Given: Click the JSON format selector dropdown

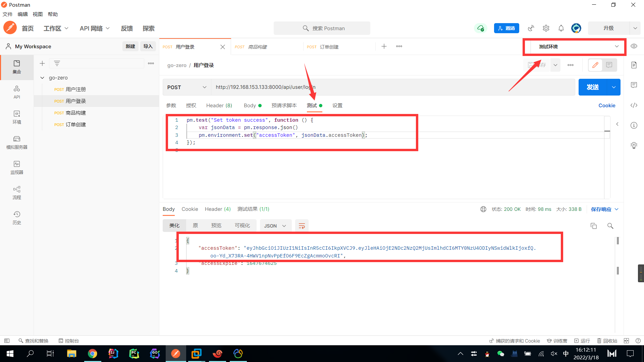Looking at the screenshot, I should (x=274, y=226).
